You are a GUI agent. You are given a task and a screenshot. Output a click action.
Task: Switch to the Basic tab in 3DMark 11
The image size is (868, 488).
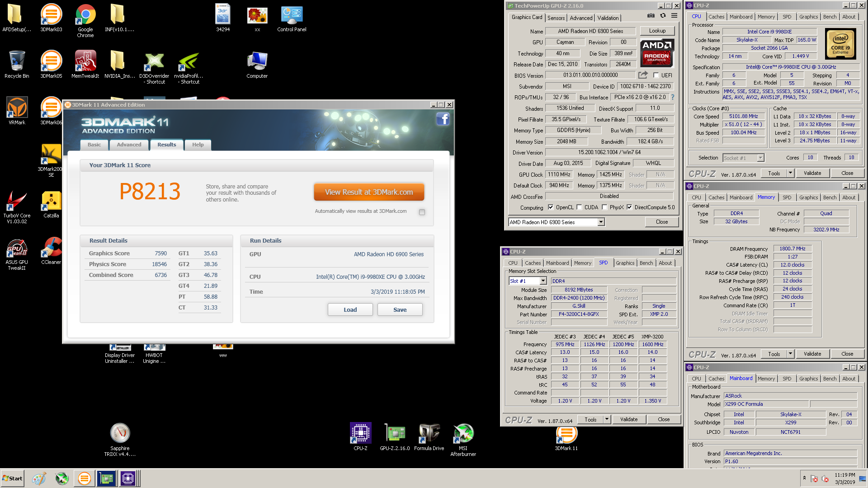tap(94, 145)
